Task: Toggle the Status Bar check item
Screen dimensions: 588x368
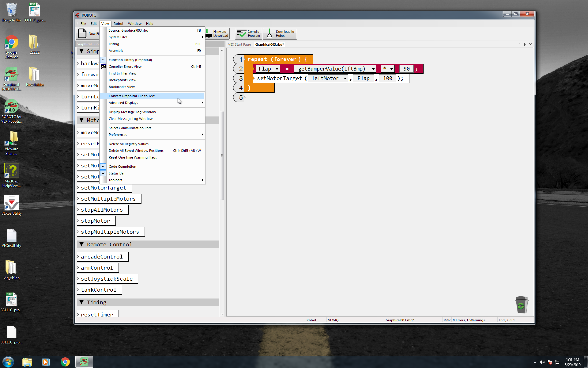Action: click(x=152, y=173)
